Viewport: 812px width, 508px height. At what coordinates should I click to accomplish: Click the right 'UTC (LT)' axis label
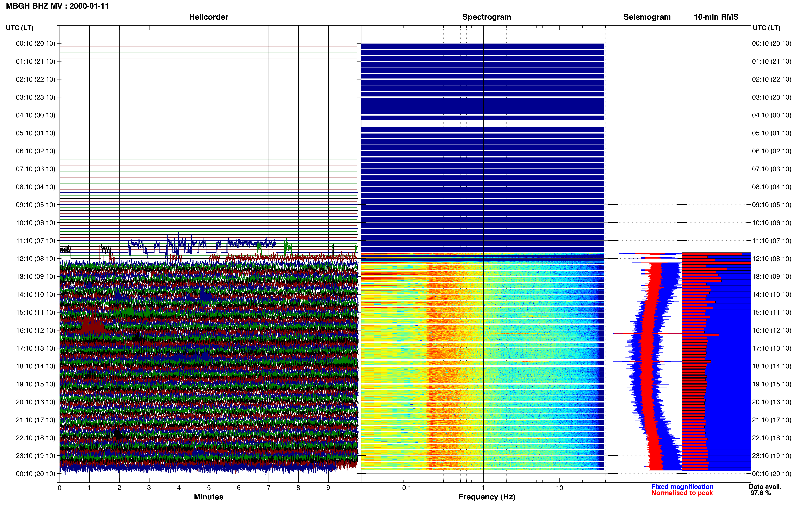pos(766,28)
